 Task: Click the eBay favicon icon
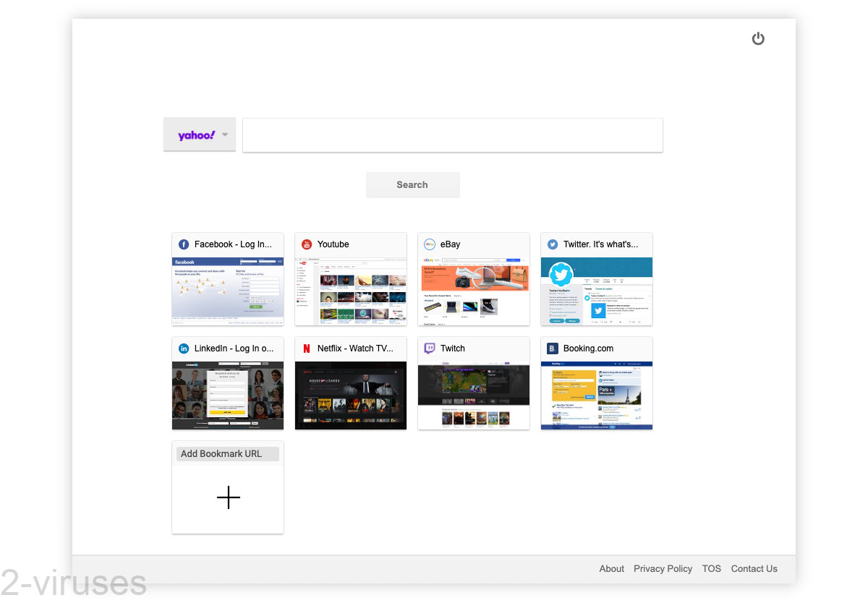click(x=430, y=244)
